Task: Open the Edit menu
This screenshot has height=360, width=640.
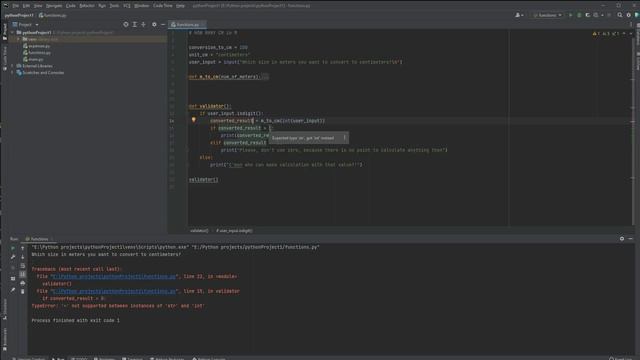Action: coord(27,6)
